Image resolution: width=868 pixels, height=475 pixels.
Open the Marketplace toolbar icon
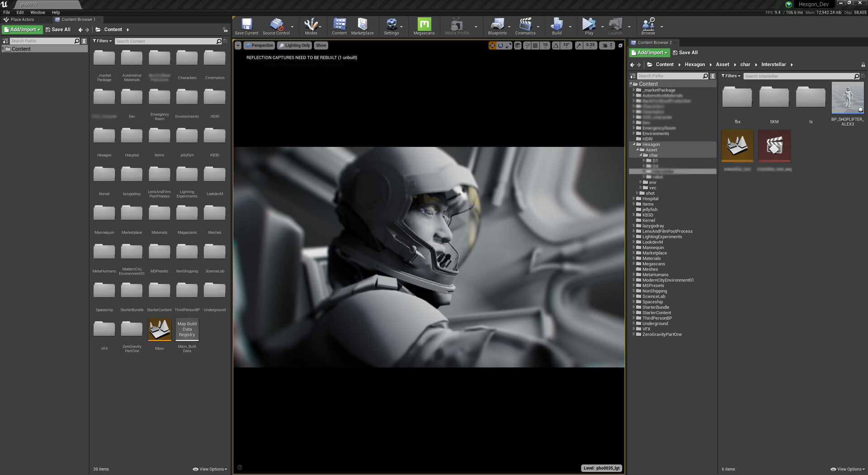click(x=363, y=26)
